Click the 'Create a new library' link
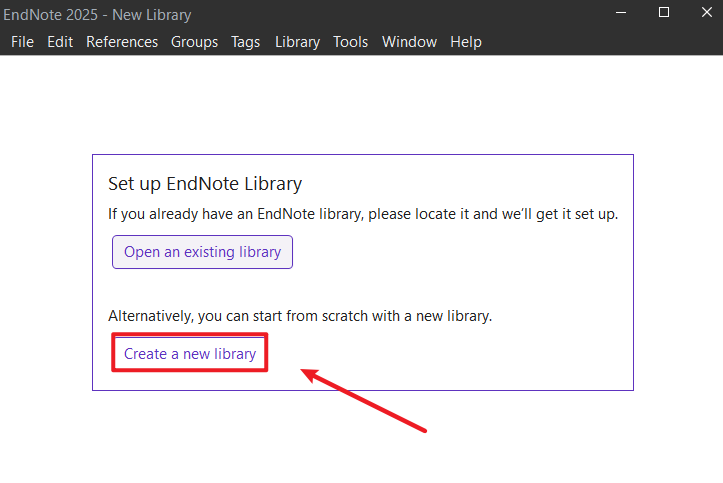The height and width of the screenshot is (483, 723). pos(190,354)
